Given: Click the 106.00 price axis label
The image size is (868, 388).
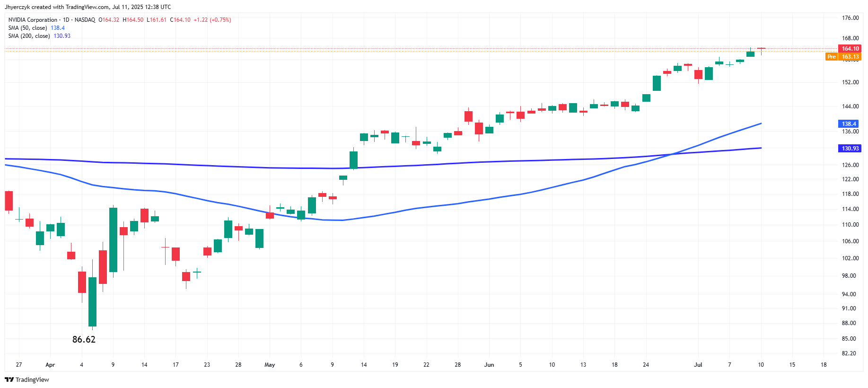Looking at the screenshot, I should coord(850,241).
